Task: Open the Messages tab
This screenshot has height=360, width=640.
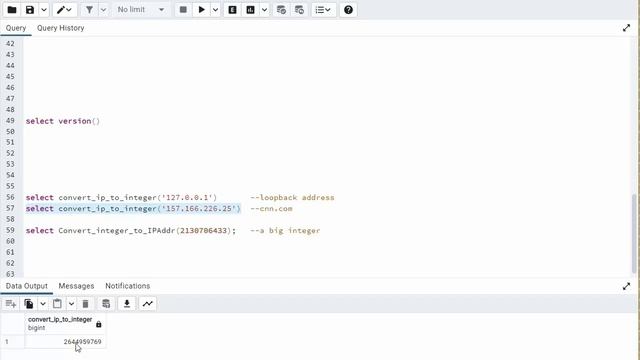Action: 76,286
